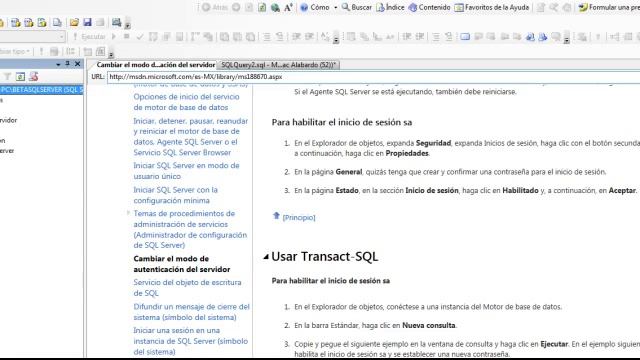Refresh the help page
Screen dimensions: 640x360
coord(262,7)
